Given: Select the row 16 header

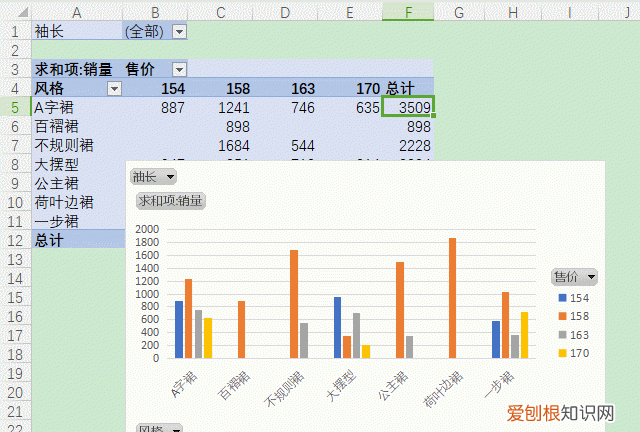Looking at the screenshot, I should tap(15, 316).
